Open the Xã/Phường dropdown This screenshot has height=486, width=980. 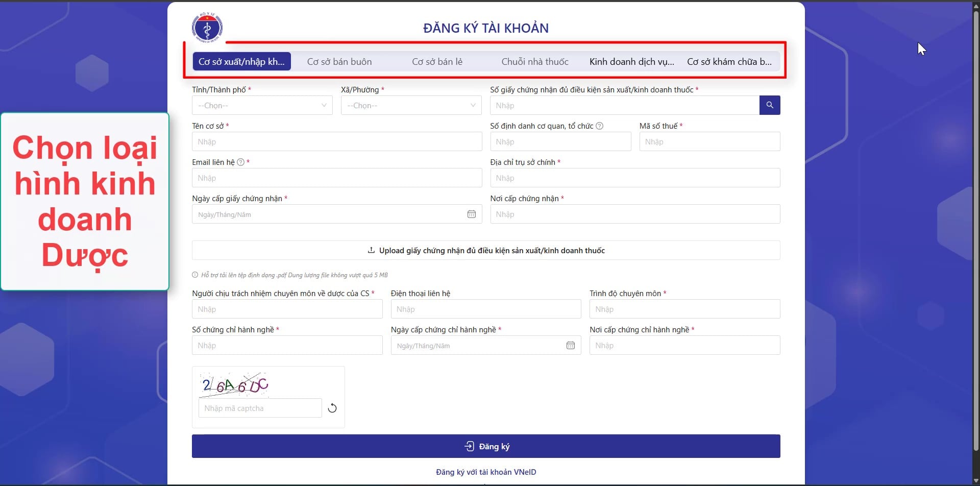point(411,105)
